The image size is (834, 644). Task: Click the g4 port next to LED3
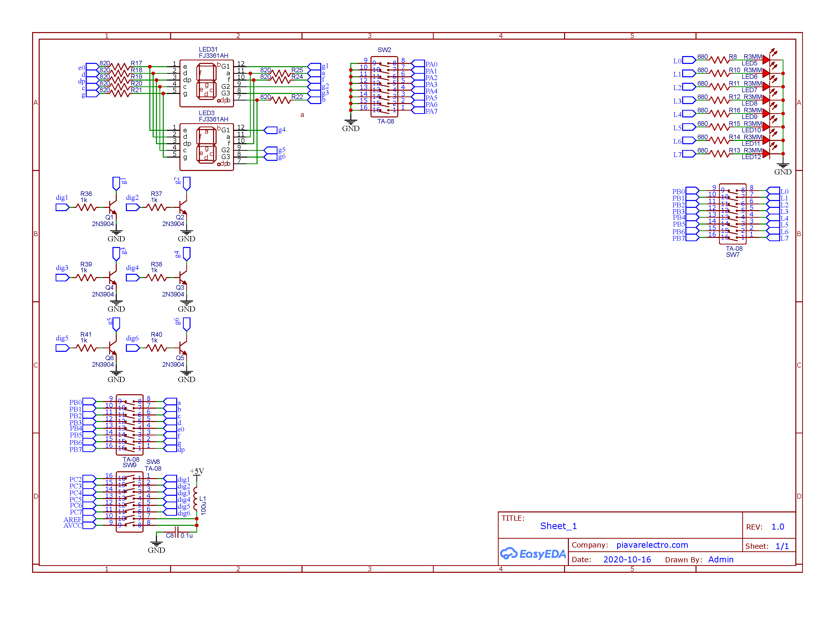tap(270, 130)
